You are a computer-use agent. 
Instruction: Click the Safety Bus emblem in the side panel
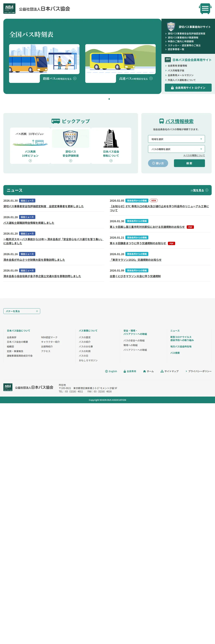click(x=171, y=27)
